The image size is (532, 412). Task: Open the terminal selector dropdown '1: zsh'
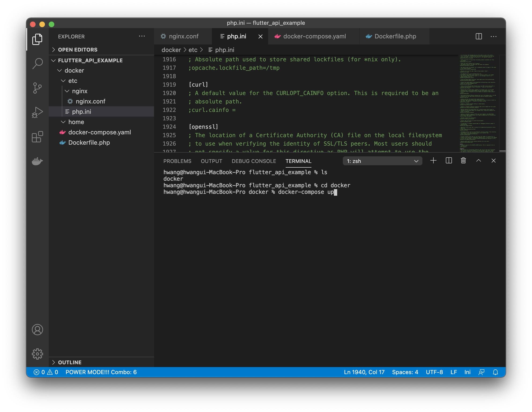pos(382,161)
